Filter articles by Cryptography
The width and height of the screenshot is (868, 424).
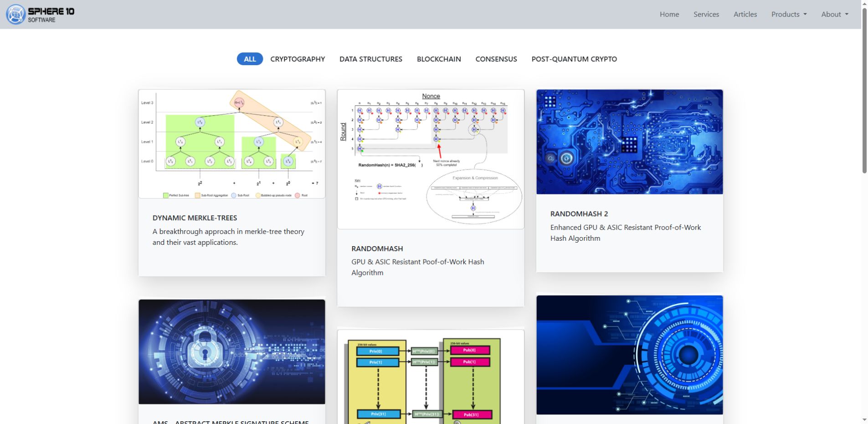click(298, 59)
